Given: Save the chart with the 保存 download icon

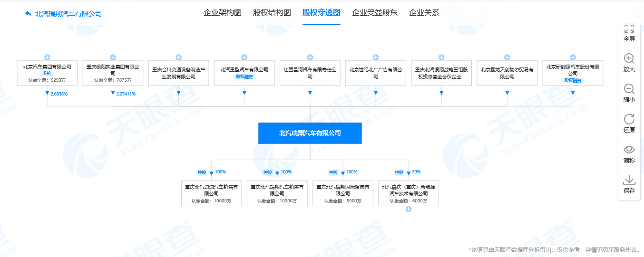Looking at the screenshot, I should pos(629,181).
